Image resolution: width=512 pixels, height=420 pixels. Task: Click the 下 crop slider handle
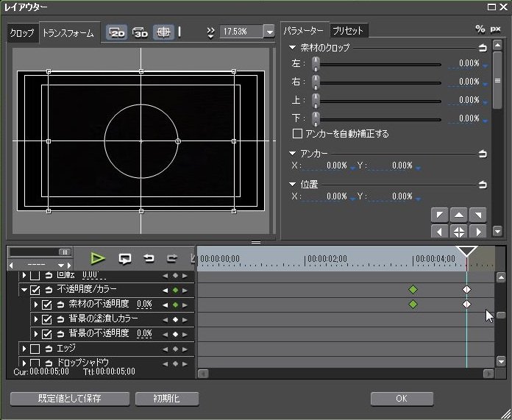point(316,119)
